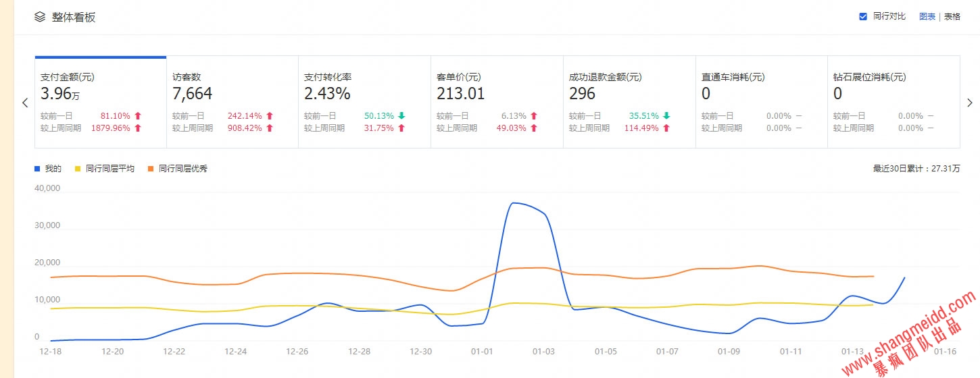
Task: Click the 908.42% week-over-week percentage
Action: [x=245, y=128]
